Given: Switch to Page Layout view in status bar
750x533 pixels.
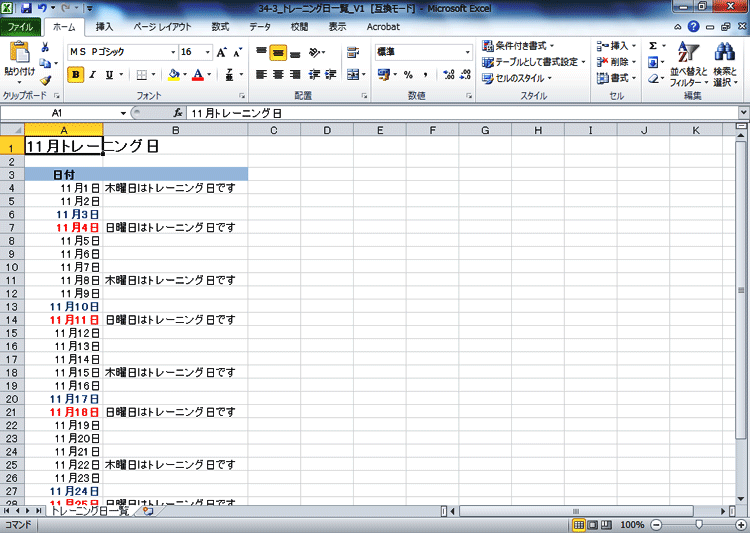Looking at the screenshot, I should pos(593,525).
